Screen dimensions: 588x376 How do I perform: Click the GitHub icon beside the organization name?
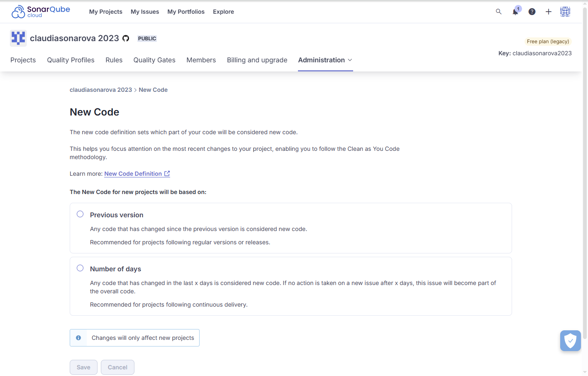[x=126, y=38]
